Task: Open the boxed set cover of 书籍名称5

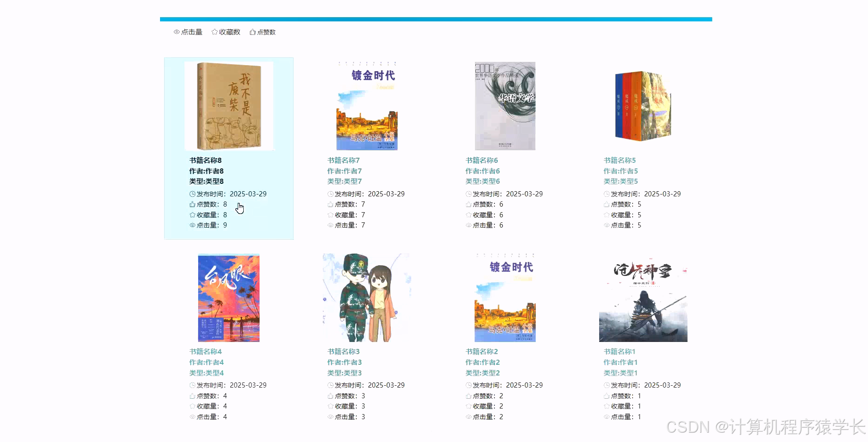Action: (x=643, y=106)
